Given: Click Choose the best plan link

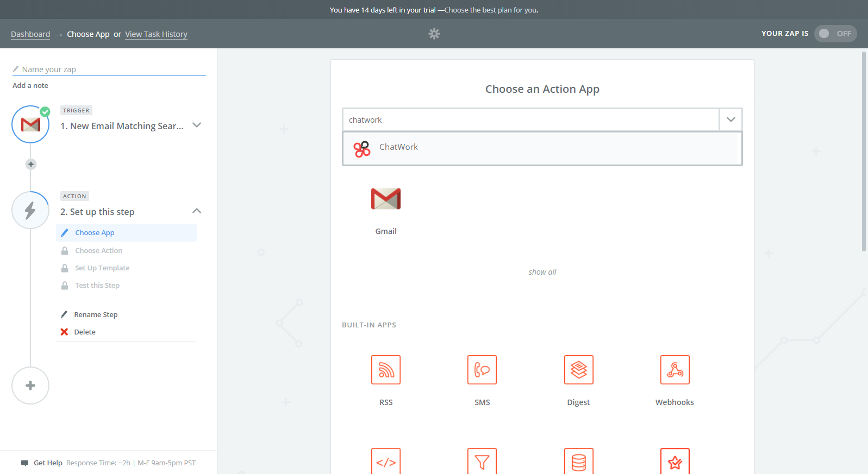Looking at the screenshot, I should (x=491, y=10).
